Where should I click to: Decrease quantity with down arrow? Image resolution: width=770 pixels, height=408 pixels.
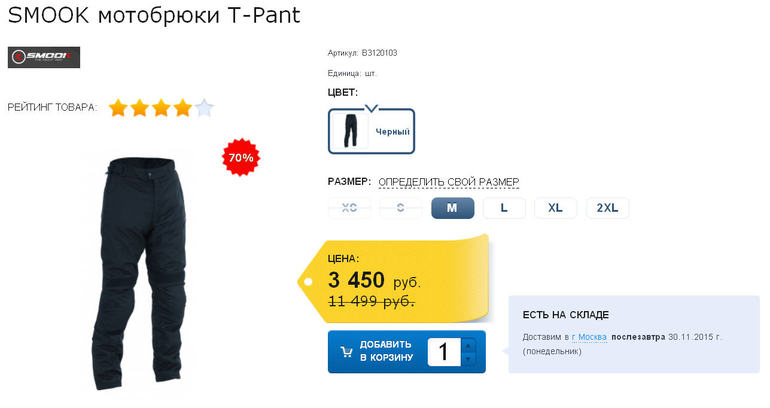tap(469, 358)
